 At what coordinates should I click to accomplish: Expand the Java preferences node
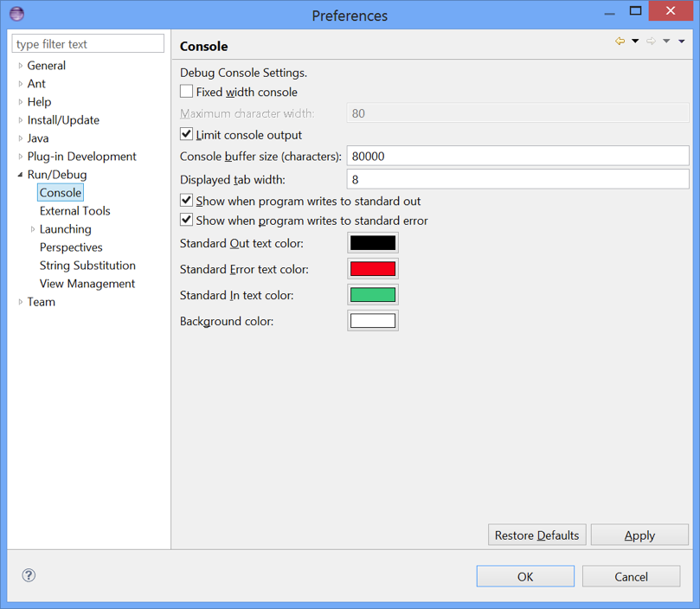[21, 138]
